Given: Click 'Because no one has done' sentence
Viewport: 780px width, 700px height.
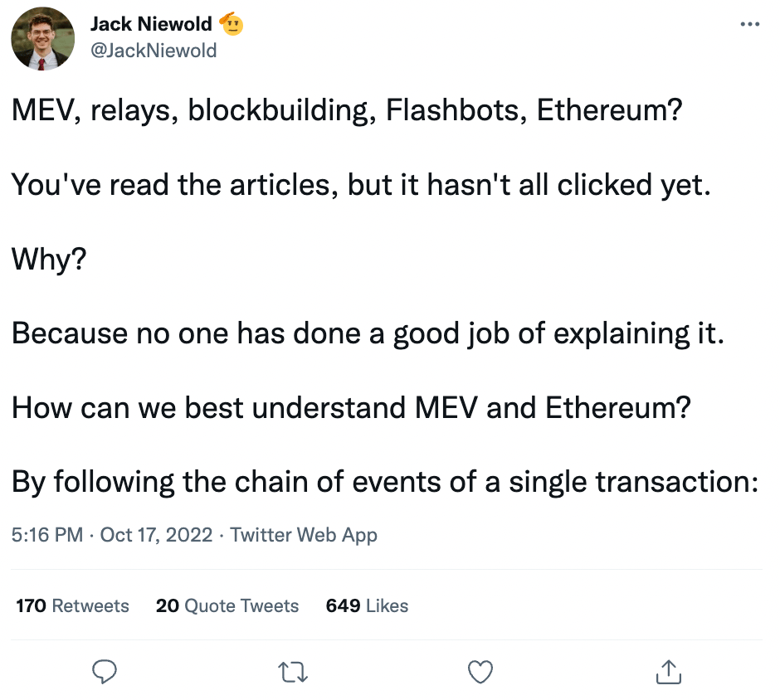Looking at the screenshot, I should 368,333.
